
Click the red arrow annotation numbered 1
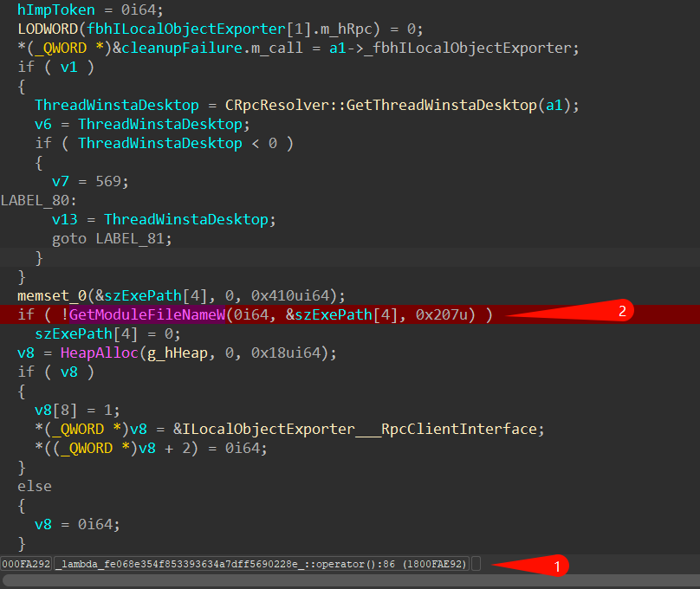pyautogui.click(x=528, y=565)
